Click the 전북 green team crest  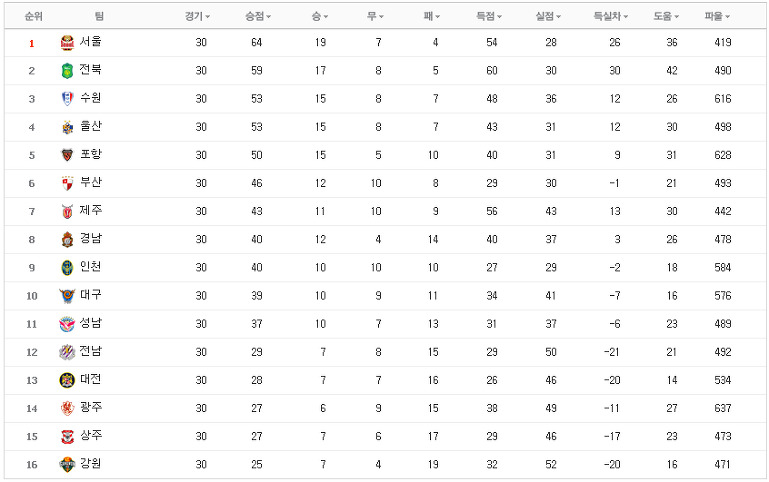pyautogui.click(x=67, y=71)
